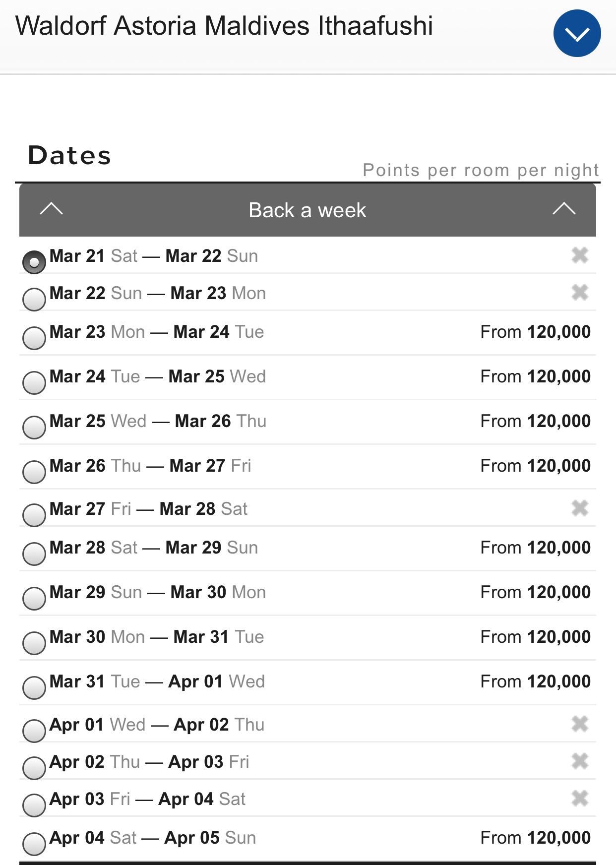Click unavailable X icon for Apr 01–02 row
This screenshot has width=616, height=865.
point(579,724)
